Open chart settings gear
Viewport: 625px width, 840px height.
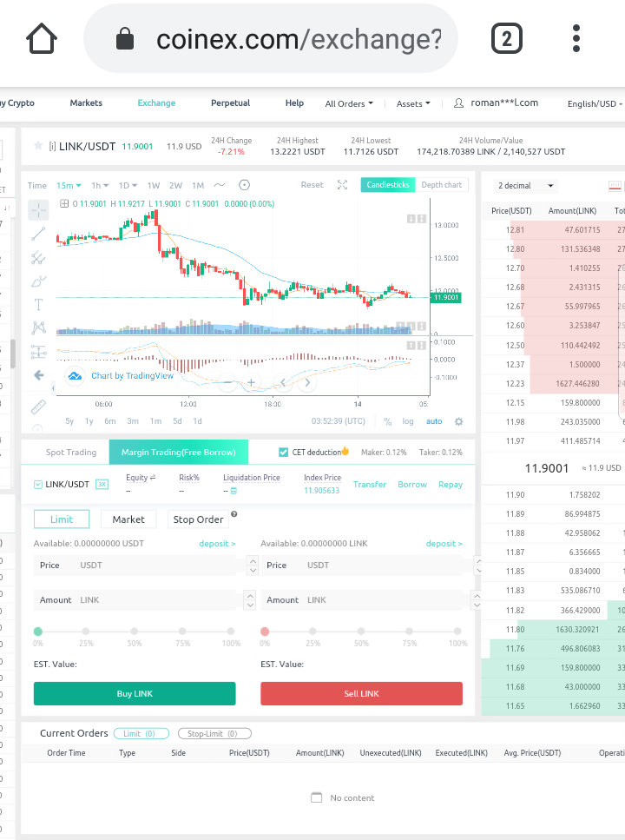click(x=458, y=421)
